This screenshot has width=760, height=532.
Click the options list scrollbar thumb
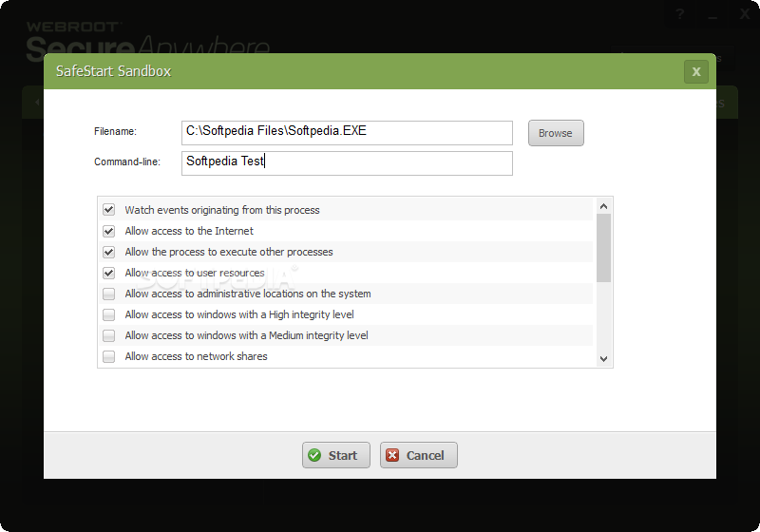(x=603, y=248)
